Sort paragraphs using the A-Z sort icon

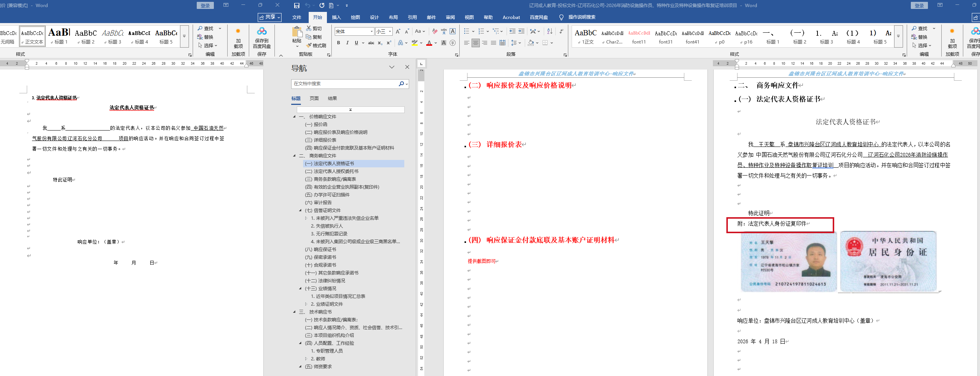pyautogui.click(x=550, y=31)
